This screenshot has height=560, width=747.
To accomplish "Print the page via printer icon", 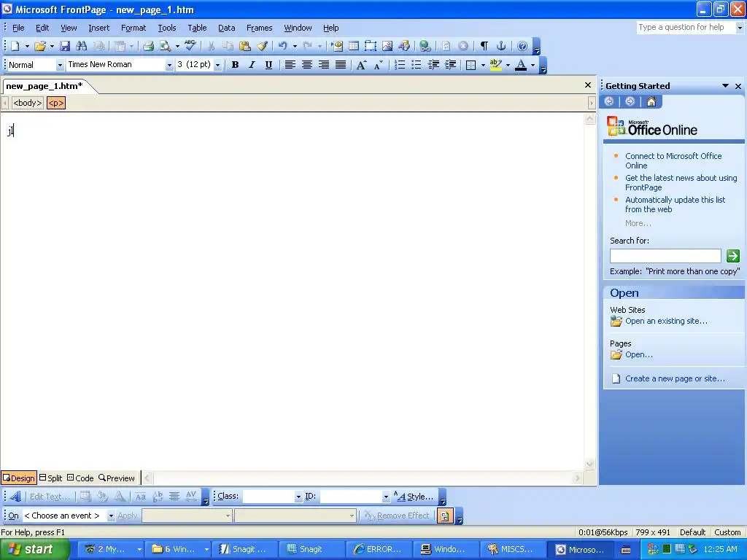I will click(x=148, y=46).
